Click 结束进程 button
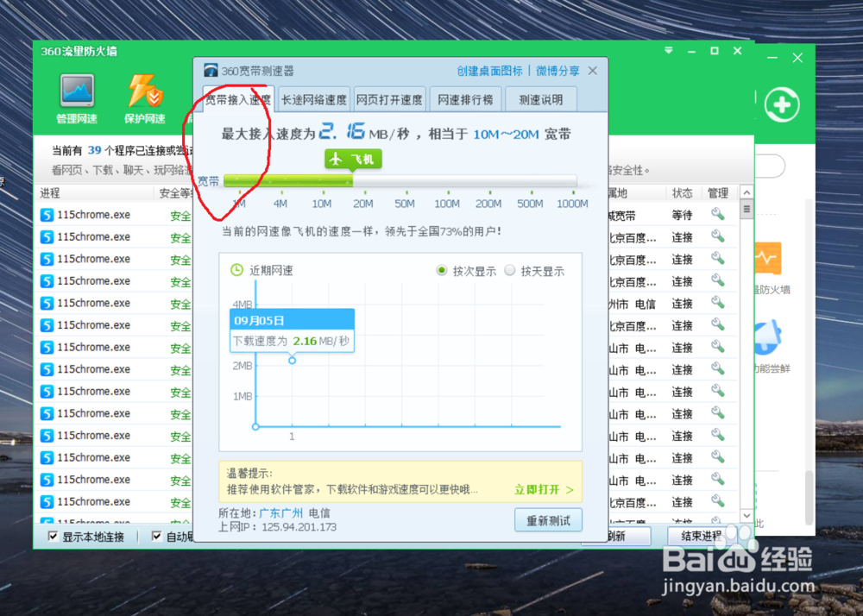The image size is (863, 616). pos(700,536)
